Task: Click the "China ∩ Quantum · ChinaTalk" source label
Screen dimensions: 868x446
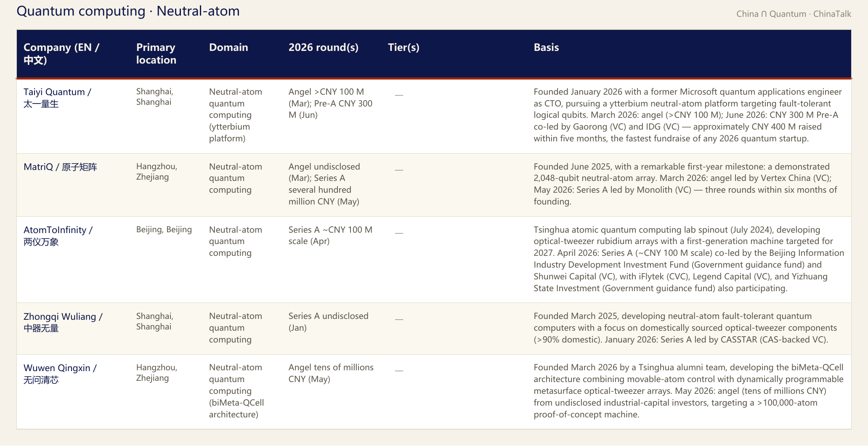Action: point(794,14)
